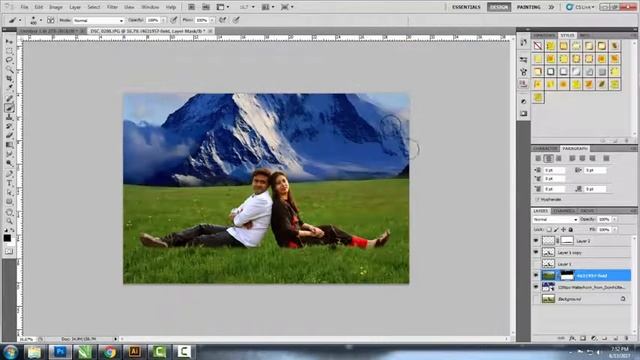
Task: Open the Arrange Documents dropdown
Action: coord(267,7)
